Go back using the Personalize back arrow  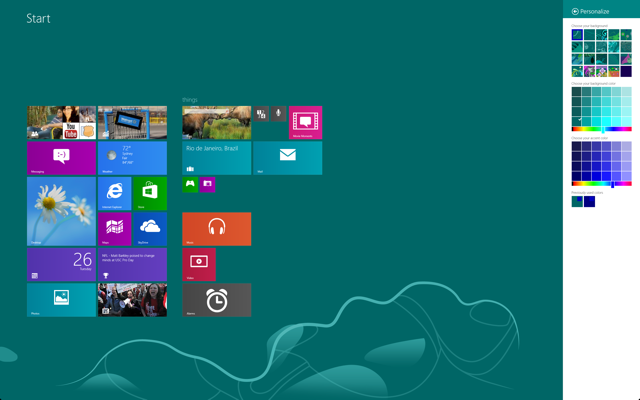pos(575,11)
